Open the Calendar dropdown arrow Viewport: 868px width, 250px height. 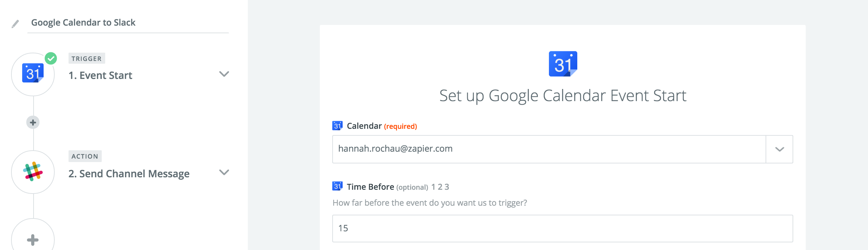(x=779, y=149)
